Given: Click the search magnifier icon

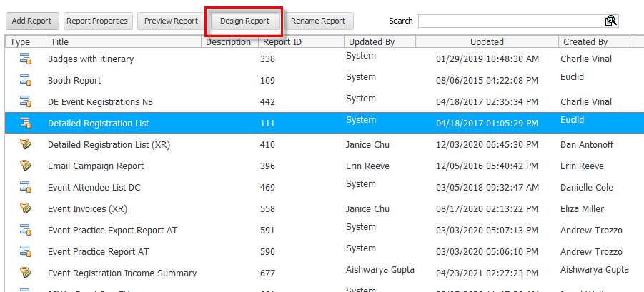Looking at the screenshot, I should [x=610, y=21].
